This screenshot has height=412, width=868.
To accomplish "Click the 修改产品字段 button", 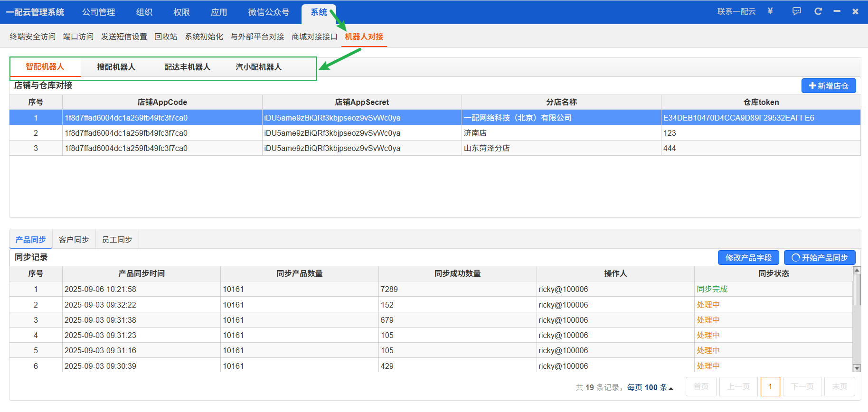I will tap(748, 258).
